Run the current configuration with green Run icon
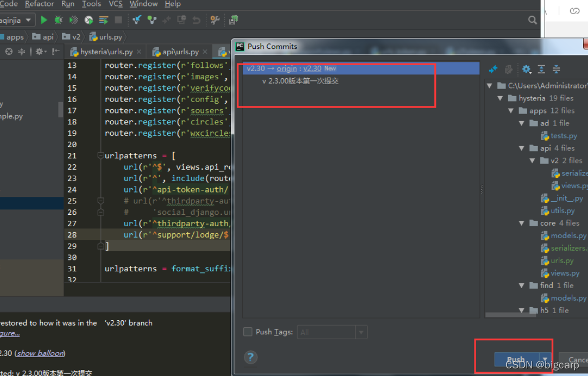The image size is (588, 376). pos(44,20)
